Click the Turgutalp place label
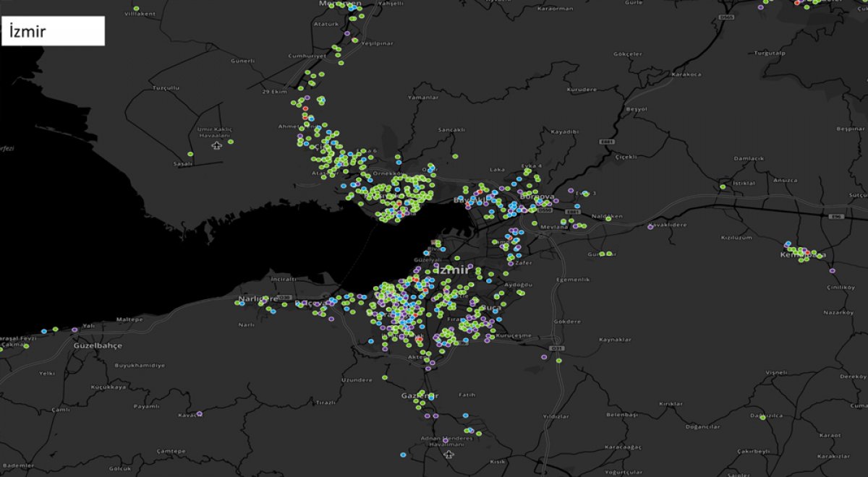Image resolution: width=868 pixels, height=477 pixels. (769, 53)
